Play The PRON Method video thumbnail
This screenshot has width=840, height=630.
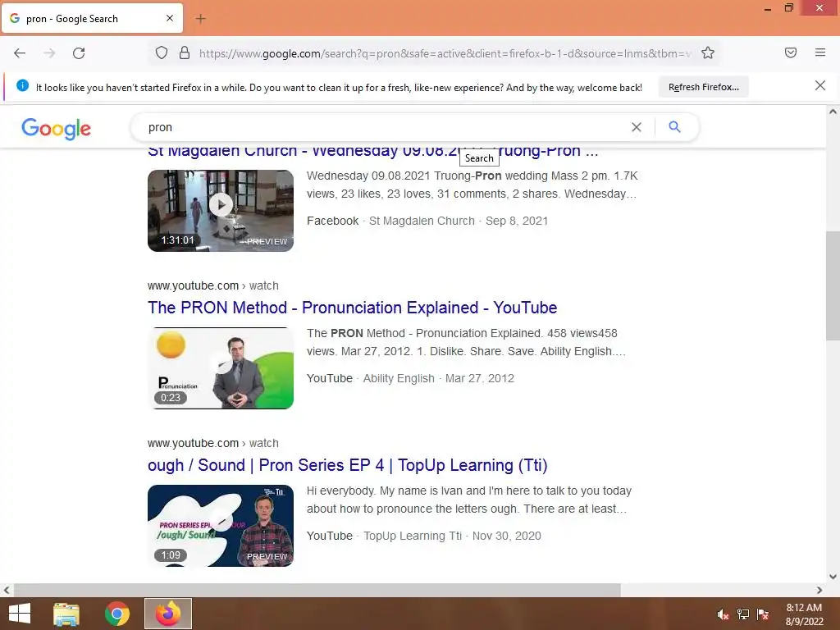[221, 368]
